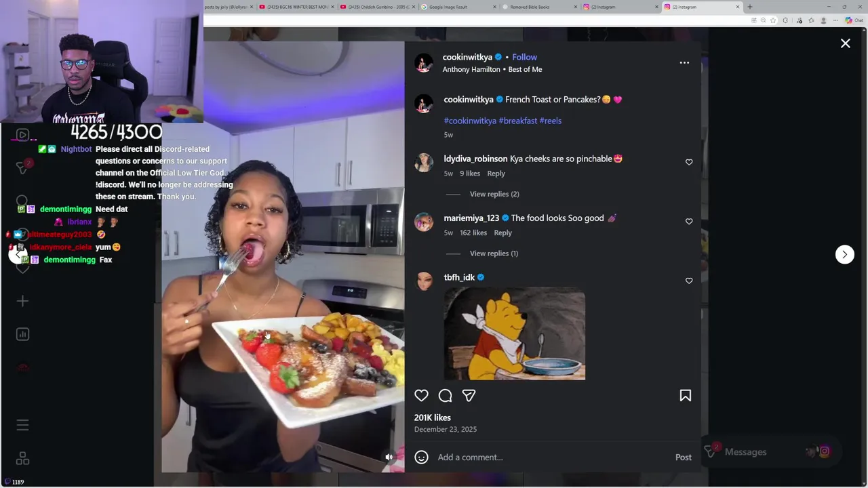Close the Instagram post overlay

point(845,43)
